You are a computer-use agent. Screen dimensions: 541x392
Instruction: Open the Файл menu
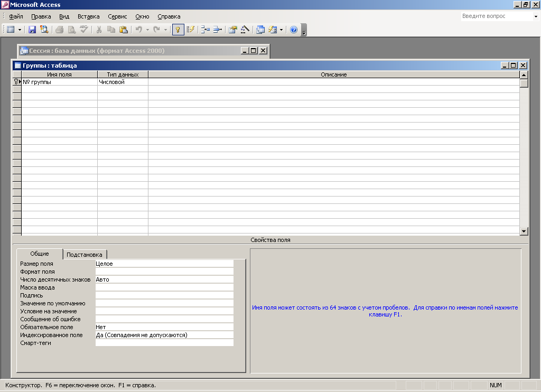(x=16, y=16)
